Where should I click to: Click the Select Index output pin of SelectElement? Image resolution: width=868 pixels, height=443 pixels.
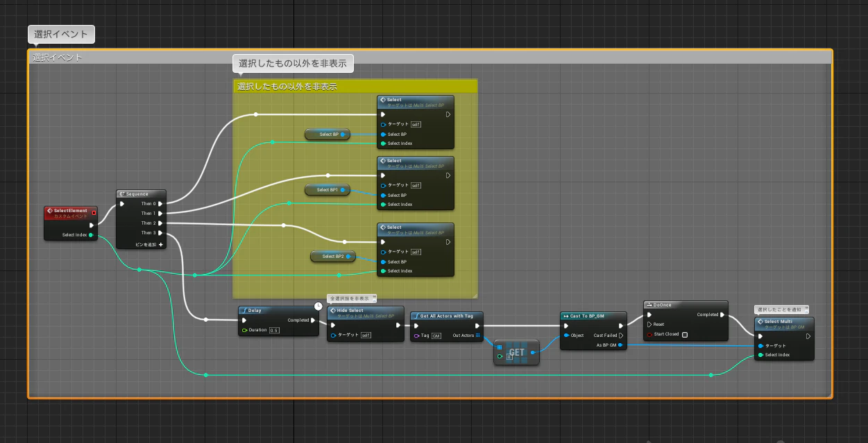(x=91, y=235)
